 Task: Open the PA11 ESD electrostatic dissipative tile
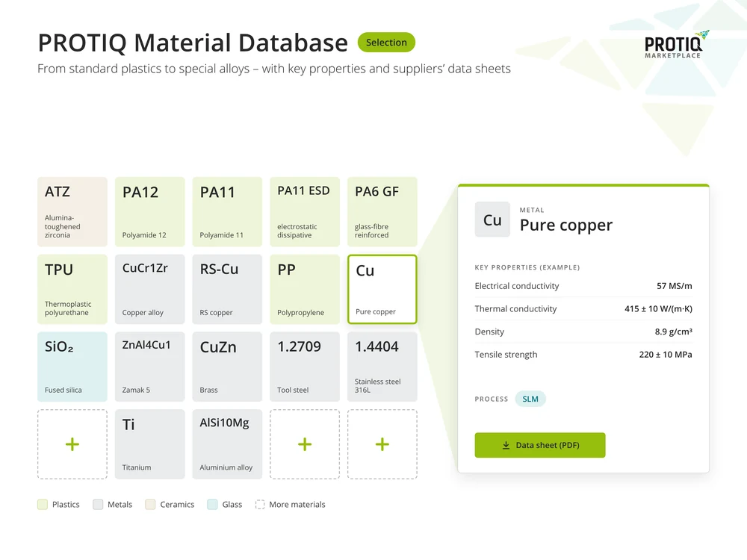[305, 212]
